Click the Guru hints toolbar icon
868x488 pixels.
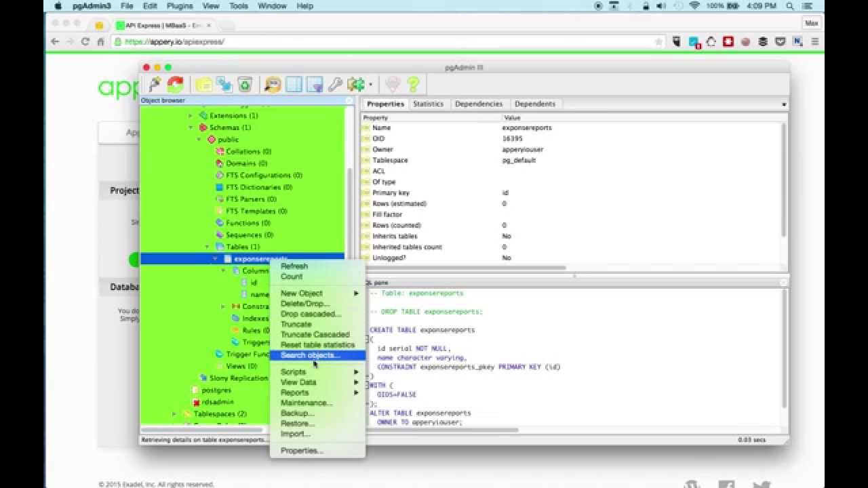[392, 84]
